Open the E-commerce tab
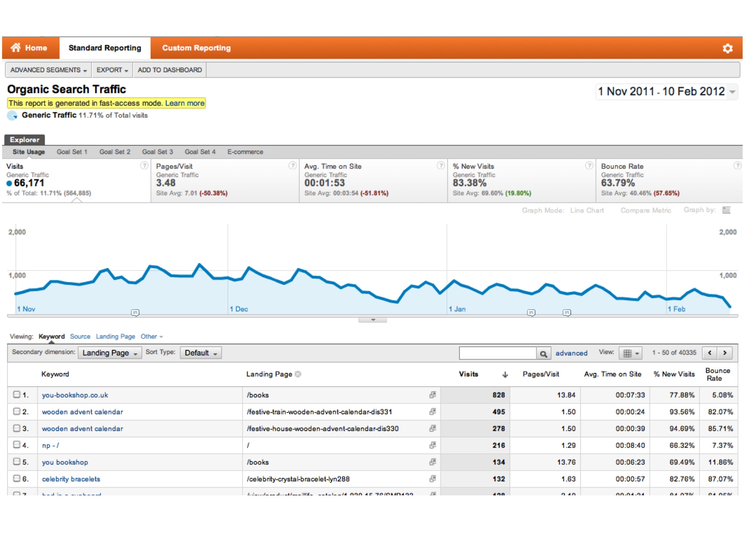The width and height of the screenshot is (747, 560). [x=245, y=152]
